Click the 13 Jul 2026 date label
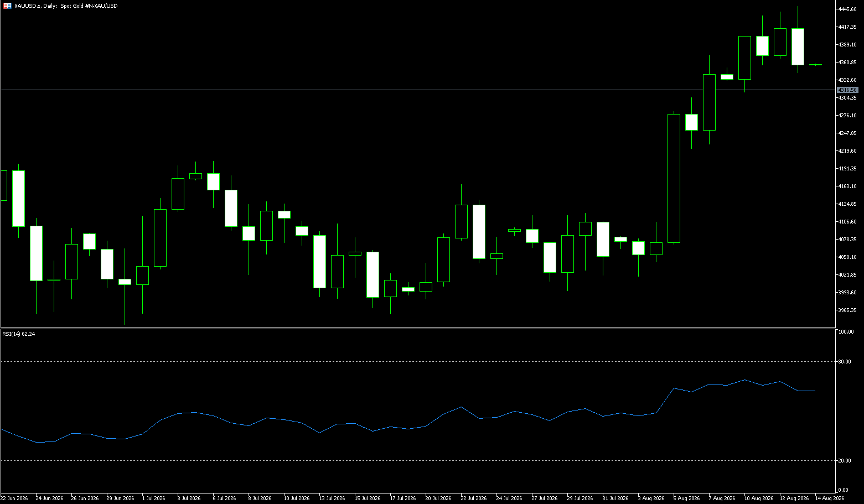Viewport: 864px width, 504px height. click(x=332, y=498)
